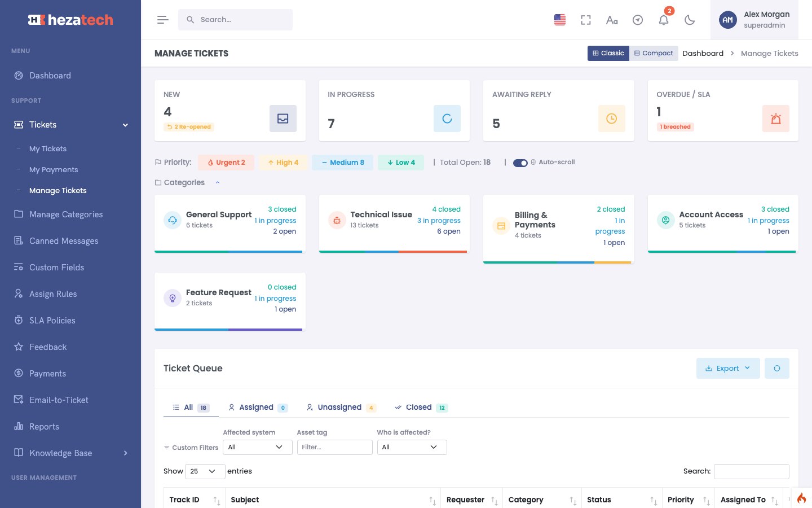The width and height of the screenshot is (812, 508).
Task: Select the Unassigned tab
Action: [x=341, y=408]
